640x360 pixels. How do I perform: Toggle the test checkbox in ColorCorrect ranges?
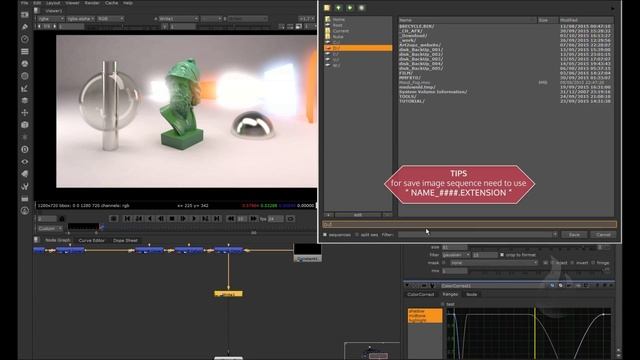(x=443, y=304)
